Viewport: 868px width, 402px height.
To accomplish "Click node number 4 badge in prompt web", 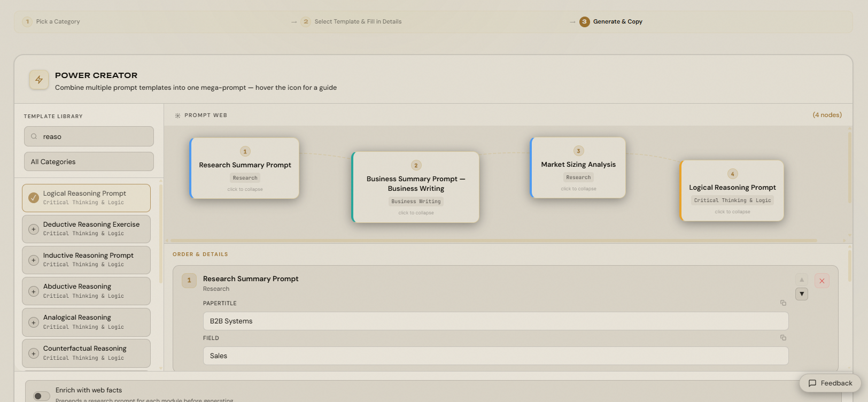I will 733,174.
